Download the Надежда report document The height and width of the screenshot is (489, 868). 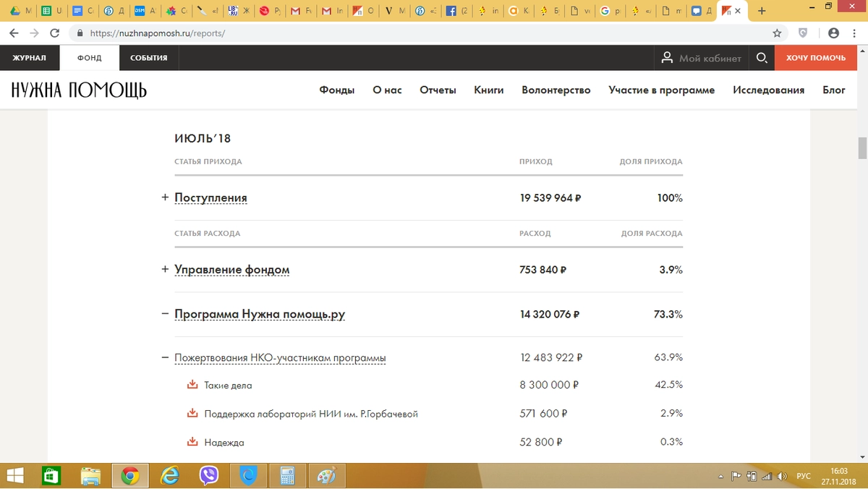click(x=192, y=442)
